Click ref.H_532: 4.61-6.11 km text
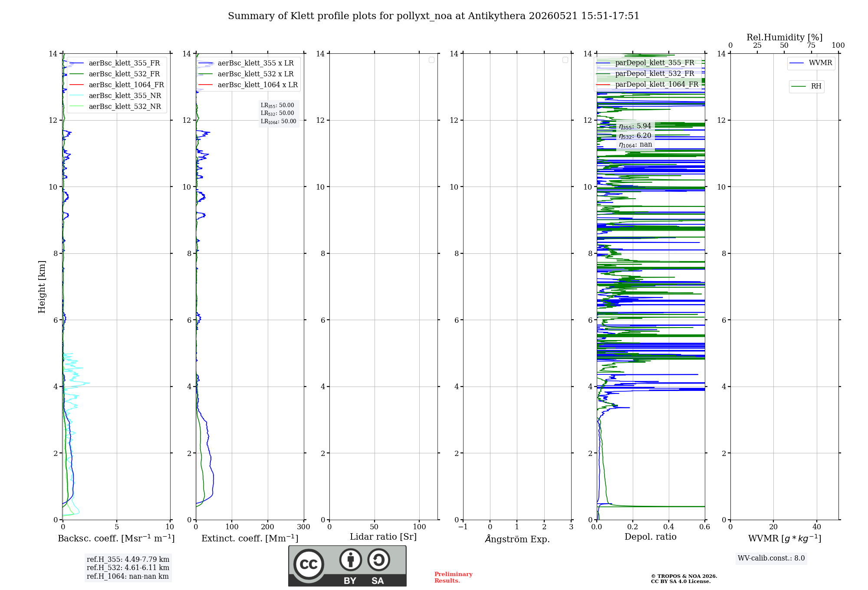The width and height of the screenshot is (868, 590). pos(128,568)
